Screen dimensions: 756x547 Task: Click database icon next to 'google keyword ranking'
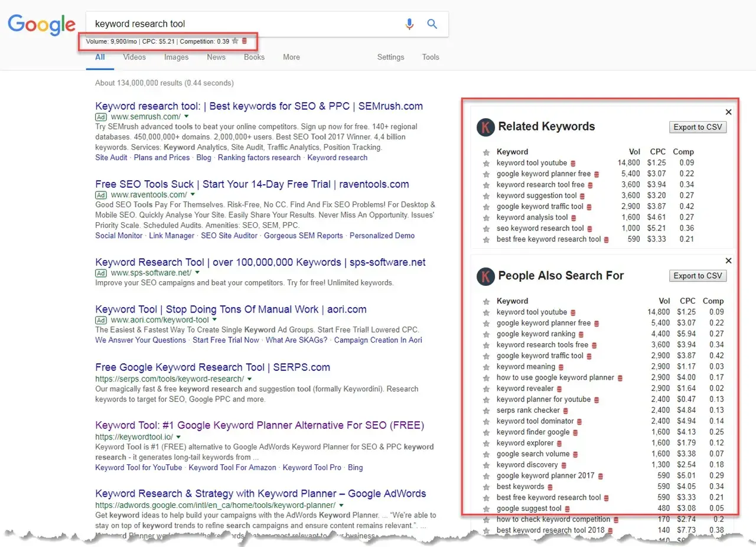click(x=581, y=334)
